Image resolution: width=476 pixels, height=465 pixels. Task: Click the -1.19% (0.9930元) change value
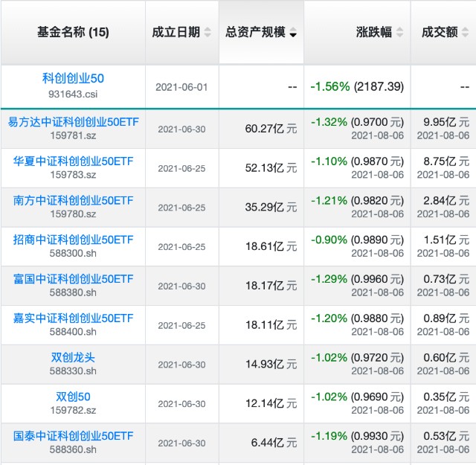(x=357, y=436)
